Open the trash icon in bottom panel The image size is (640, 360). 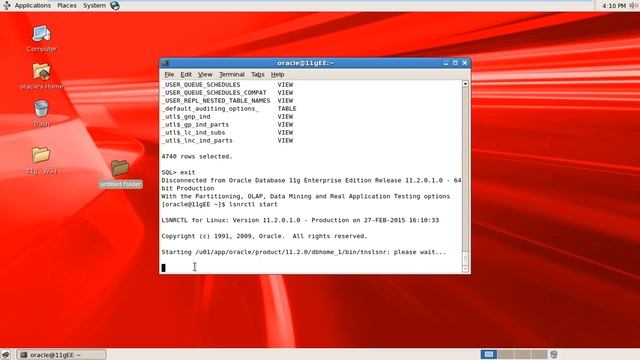pos(554,354)
